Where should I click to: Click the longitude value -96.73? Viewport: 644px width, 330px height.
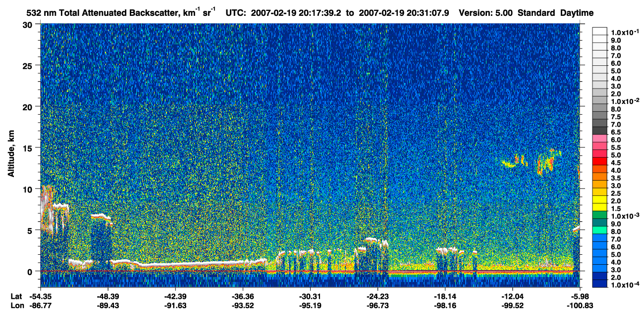377,305
